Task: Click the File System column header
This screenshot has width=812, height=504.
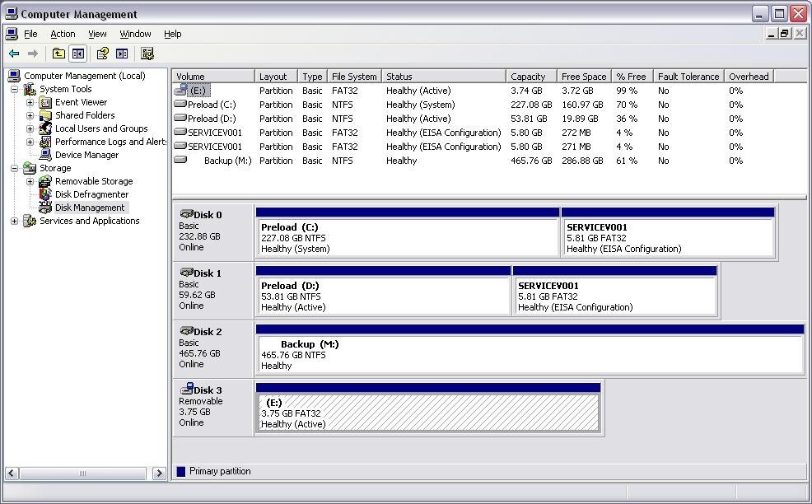Action: click(354, 77)
